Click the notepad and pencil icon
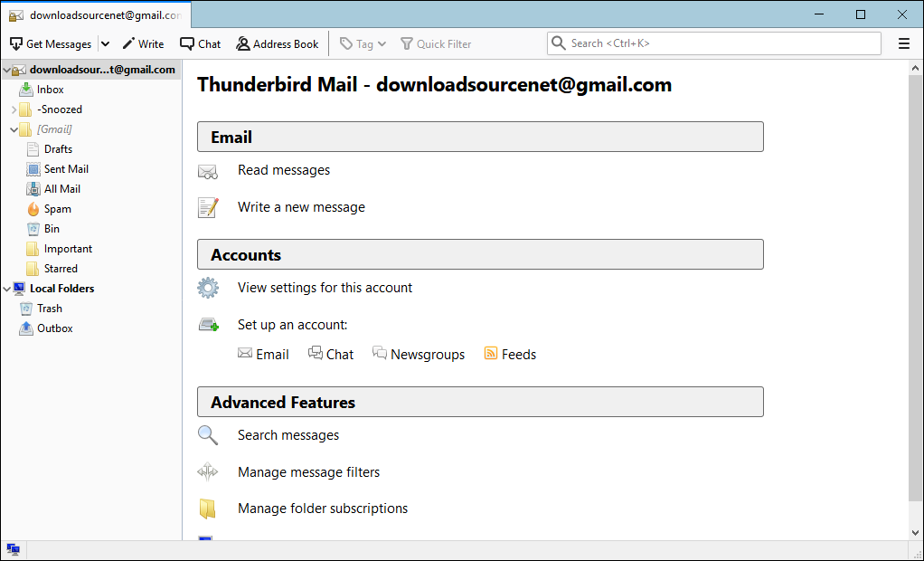Viewport: 924px width, 561px height. 208,207
